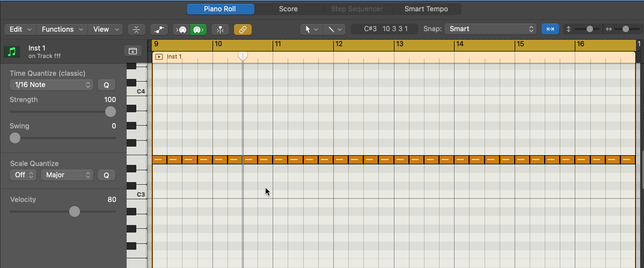Open the Score tab
The image size is (644, 268).
click(288, 9)
